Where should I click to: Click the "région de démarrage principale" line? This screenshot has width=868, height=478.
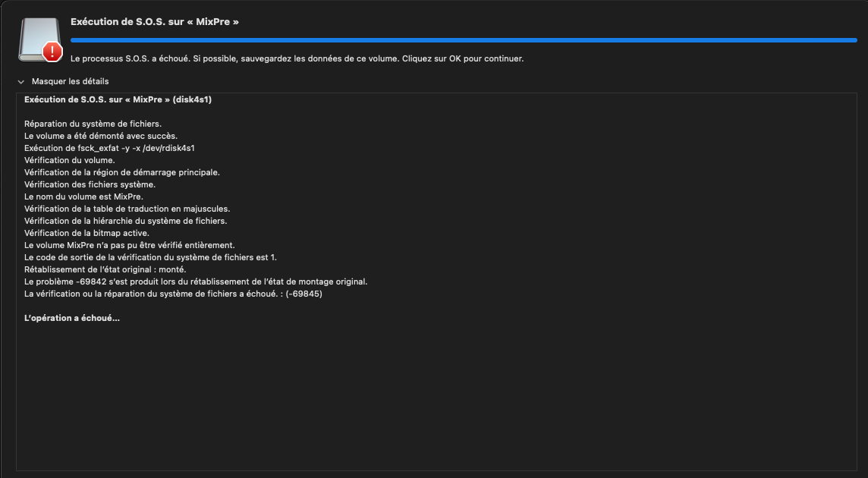click(x=122, y=172)
